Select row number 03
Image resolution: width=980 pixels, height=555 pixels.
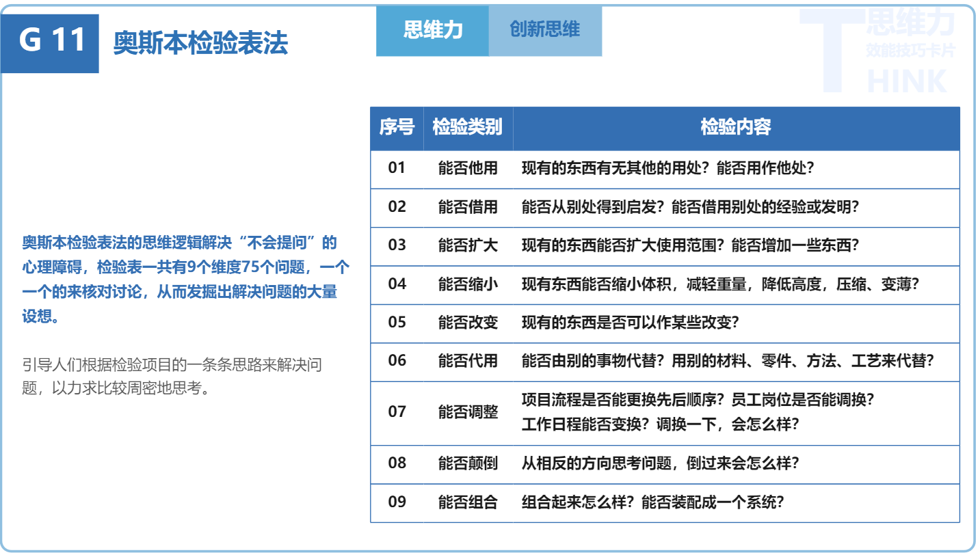(397, 245)
